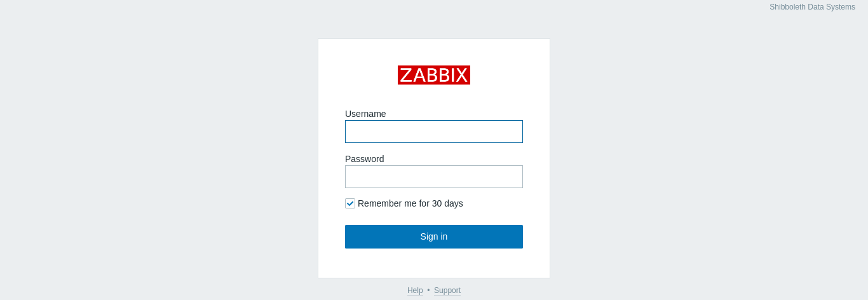This screenshot has width=868, height=300.
Task: Click the Sign in button's left edge
Action: (x=349, y=236)
